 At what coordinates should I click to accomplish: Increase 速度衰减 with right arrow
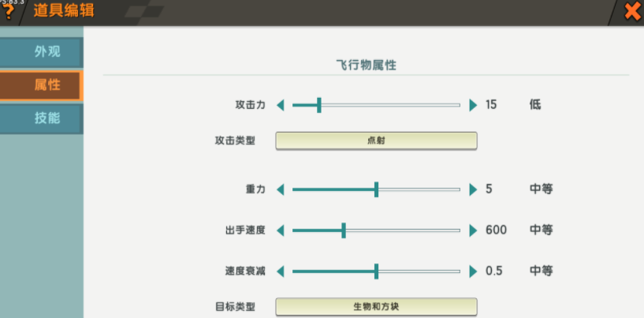point(473,271)
